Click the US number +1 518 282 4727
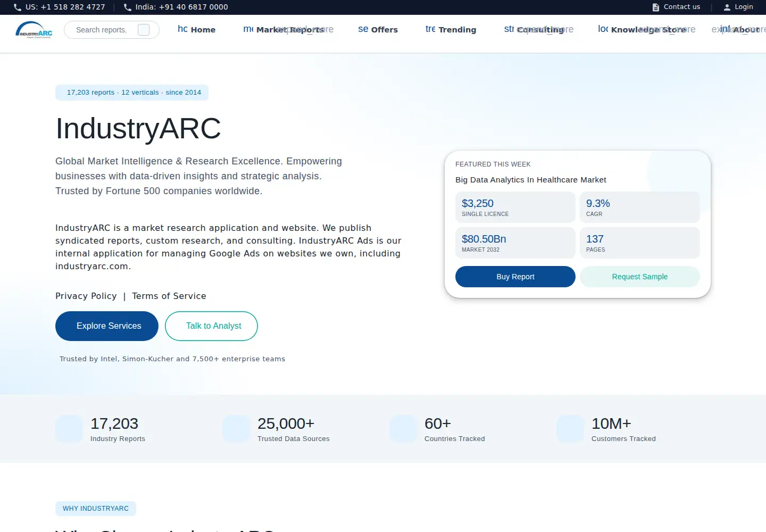Screen dimensions: 766x532 coord(65,7)
